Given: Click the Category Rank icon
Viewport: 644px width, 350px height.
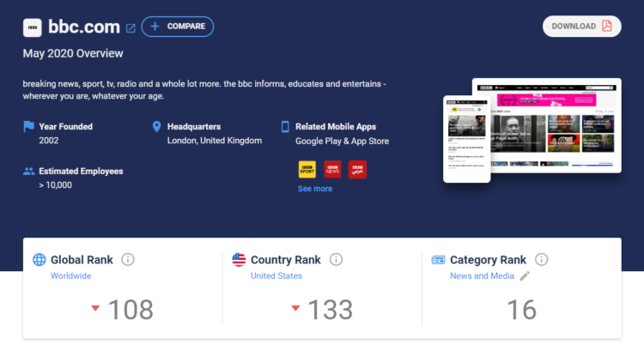Looking at the screenshot, I should (438, 260).
